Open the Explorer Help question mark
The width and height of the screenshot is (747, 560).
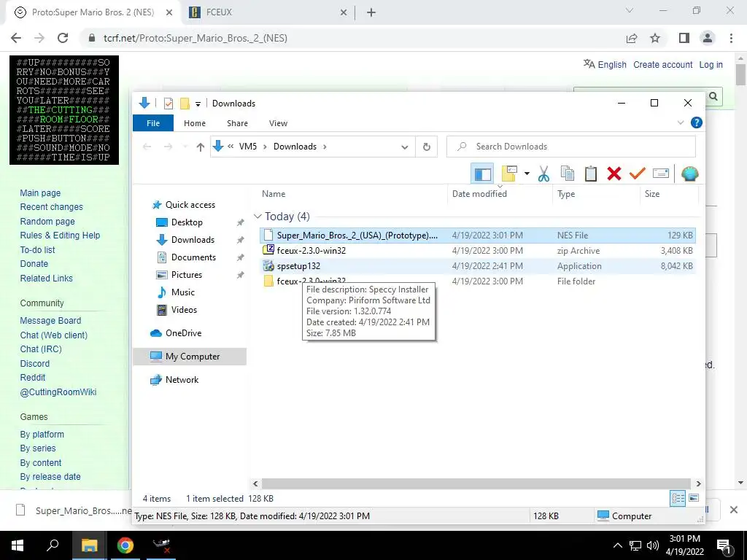coord(696,122)
